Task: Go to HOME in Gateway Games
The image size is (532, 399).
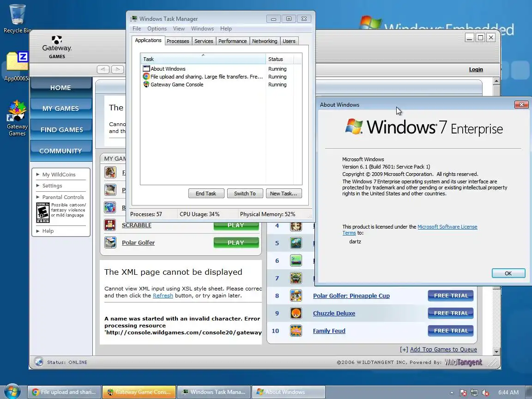Action: pyautogui.click(x=61, y=88)
